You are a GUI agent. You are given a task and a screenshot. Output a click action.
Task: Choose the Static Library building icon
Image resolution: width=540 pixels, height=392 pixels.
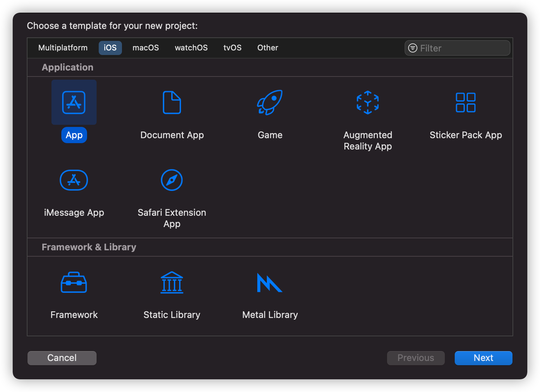coord(172,282)
